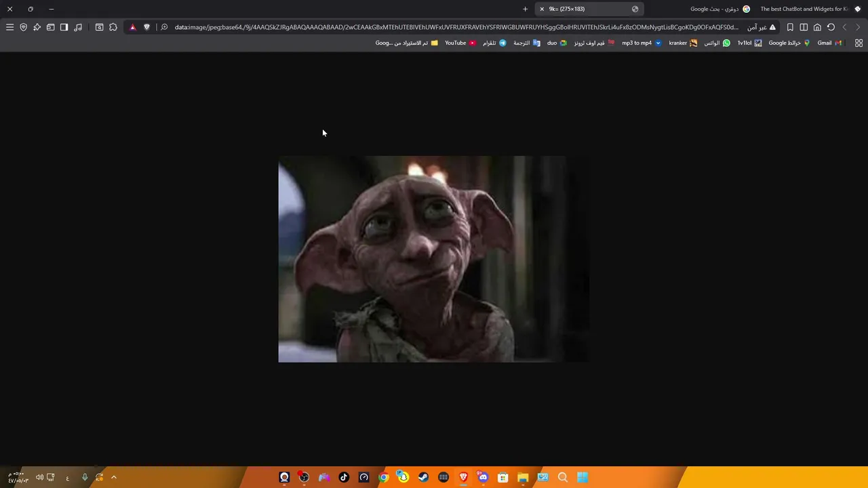Viewport: 868px width, 488px height.
Task: Open taskbar Search magnifier
Action: [563, 477]
